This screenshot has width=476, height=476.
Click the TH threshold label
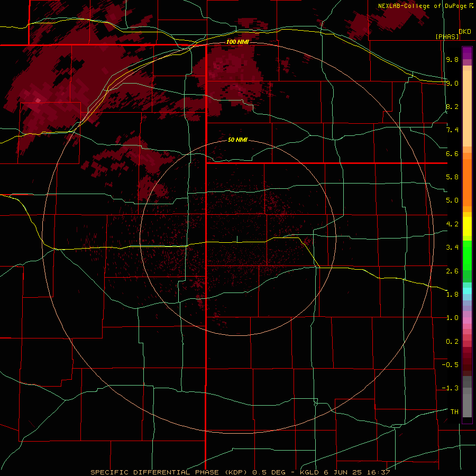[x=454, y=412]
